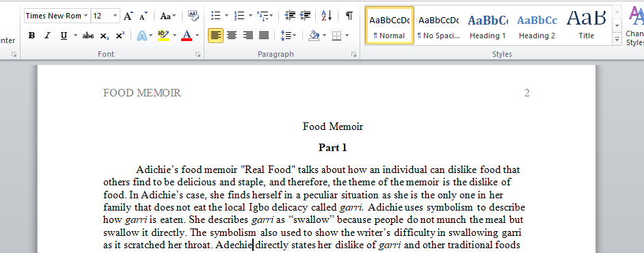Apply the Title style

pos(587,25)
